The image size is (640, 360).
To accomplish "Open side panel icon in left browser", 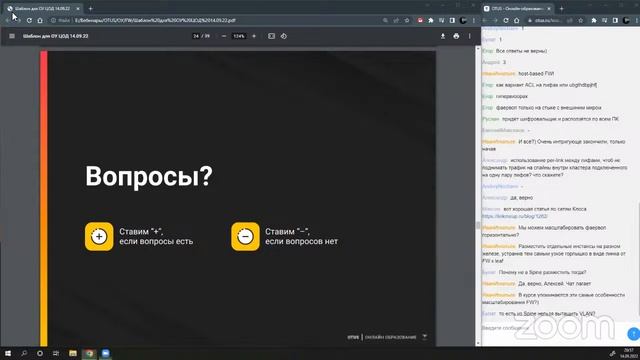I will [x=452, y=20].
